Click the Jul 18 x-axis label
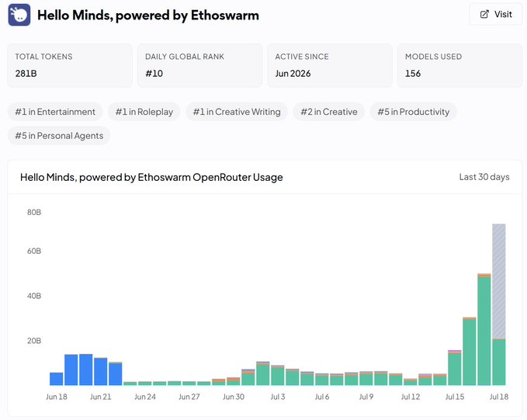Viewport: 527px width, 420px height. click(499, 397)
